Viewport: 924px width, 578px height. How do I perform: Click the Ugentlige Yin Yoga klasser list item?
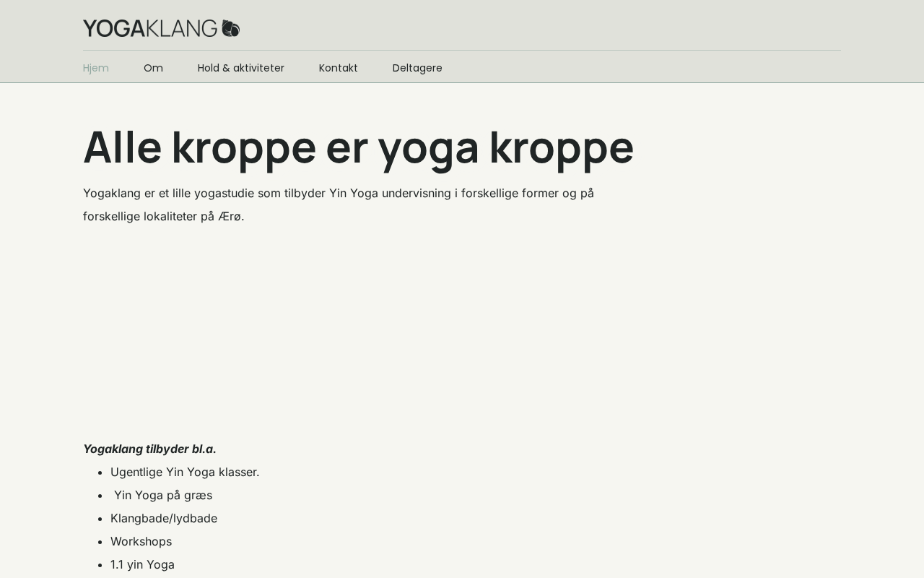(x=185, y=472)
